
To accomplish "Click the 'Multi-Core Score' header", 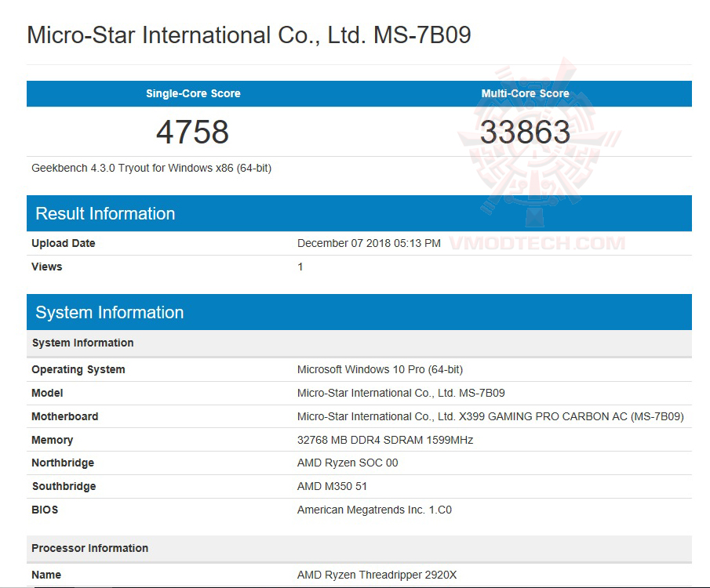I will coord(526,94).
